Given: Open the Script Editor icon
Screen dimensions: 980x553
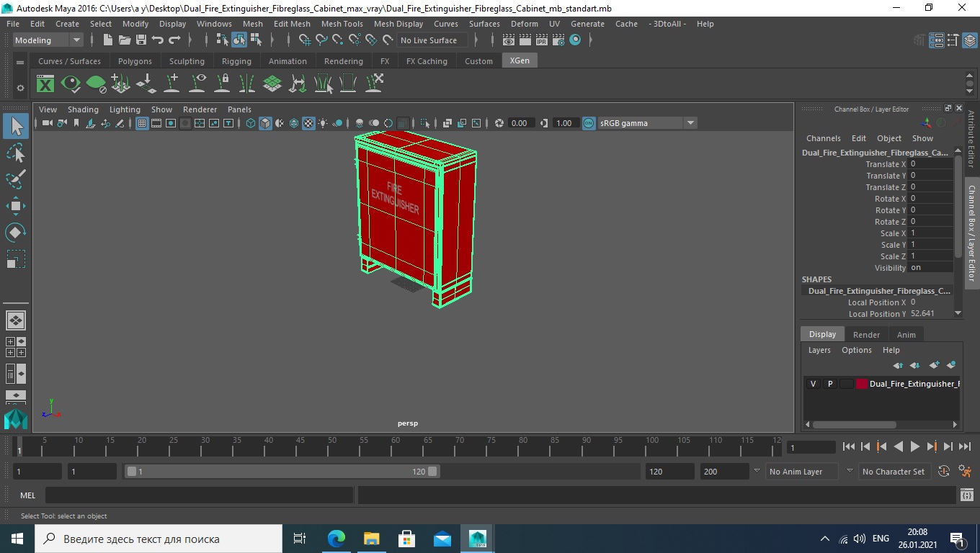Looking at the screenshot, I should tap(967, 495).
